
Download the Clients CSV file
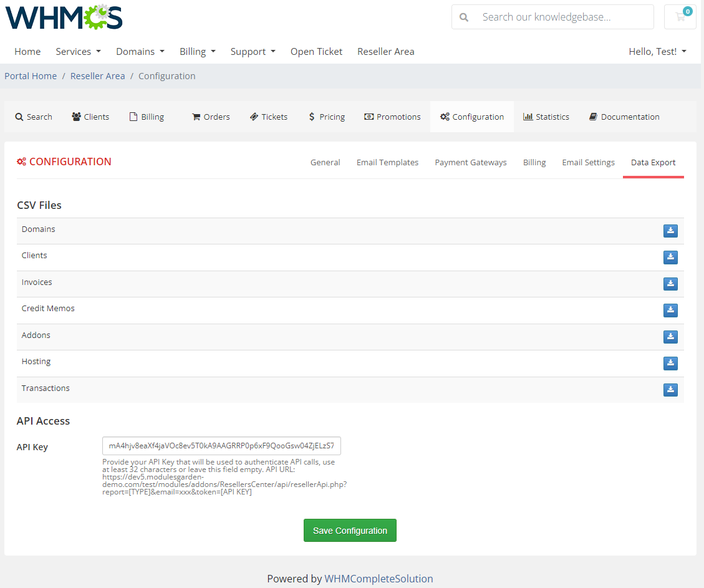pos(670,257)
